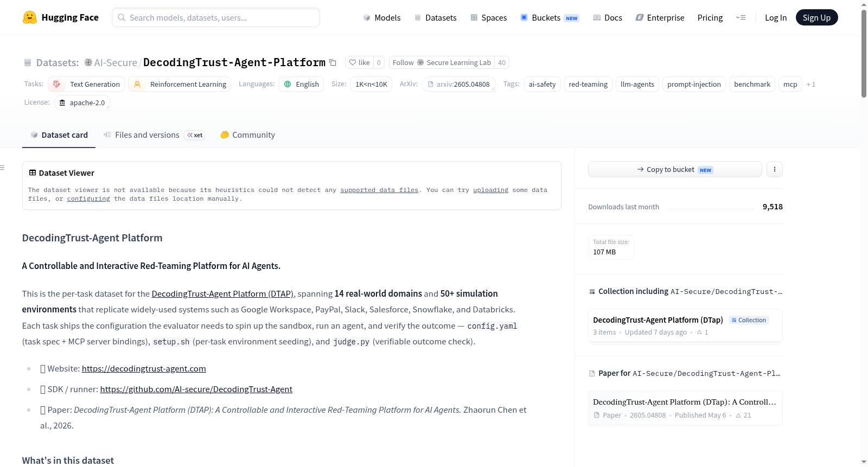
Task: Click the Hugging Face logo icon
Action: tap(29, 17)
